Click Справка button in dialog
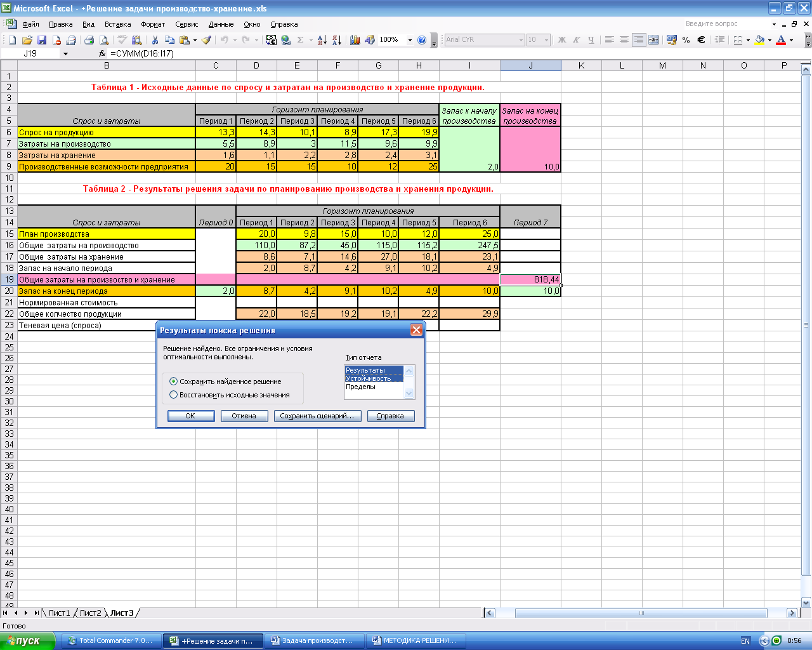Viewport: 812px width, 650px height. [390, 416]
